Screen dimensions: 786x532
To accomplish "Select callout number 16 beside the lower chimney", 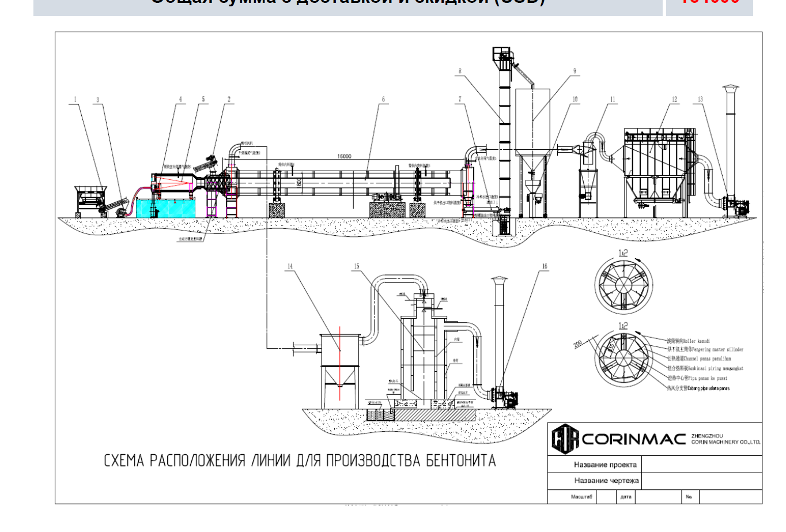I will tap(544, 266).
